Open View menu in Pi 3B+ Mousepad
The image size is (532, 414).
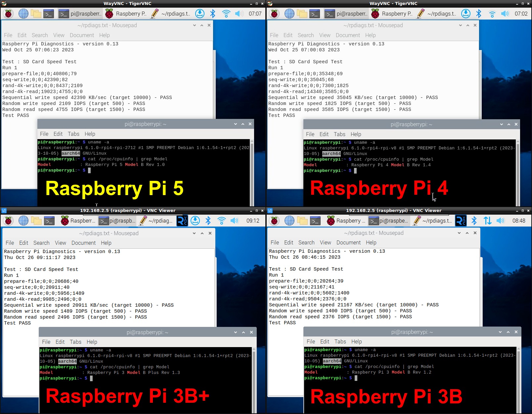[x=61, y=243]
